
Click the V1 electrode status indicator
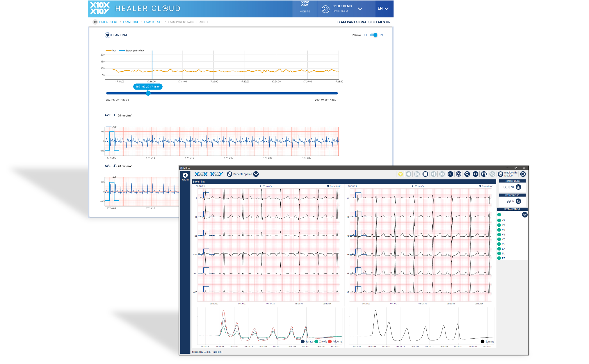[x=499, y=220]
